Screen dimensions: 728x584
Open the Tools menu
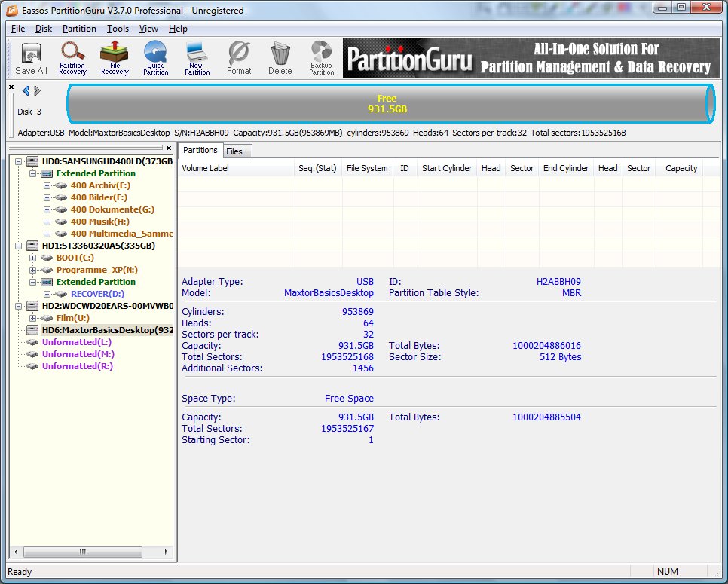(x=118, y=29)
